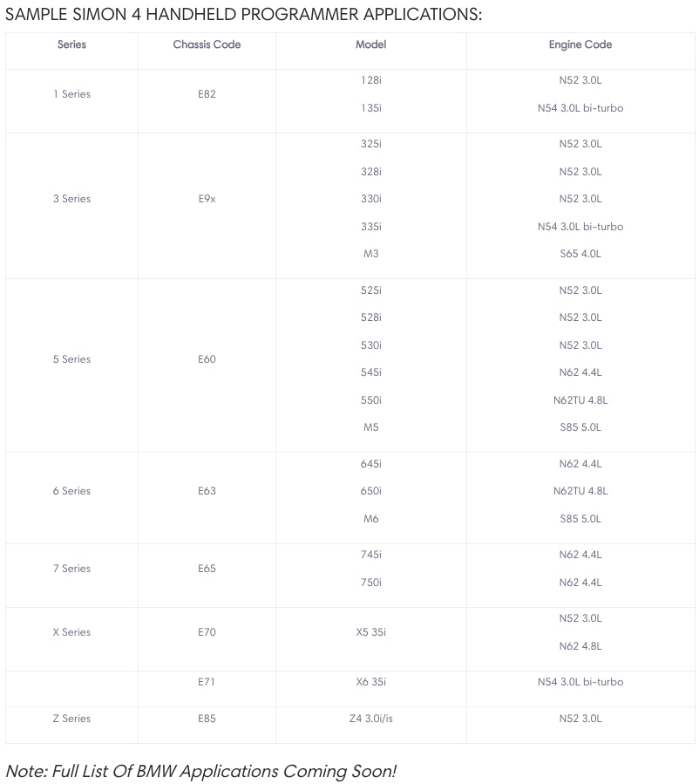This screenshot has height=784, width=699.
Task: Click the S65 4.0L engine code
Action: (x=580, y=254)
